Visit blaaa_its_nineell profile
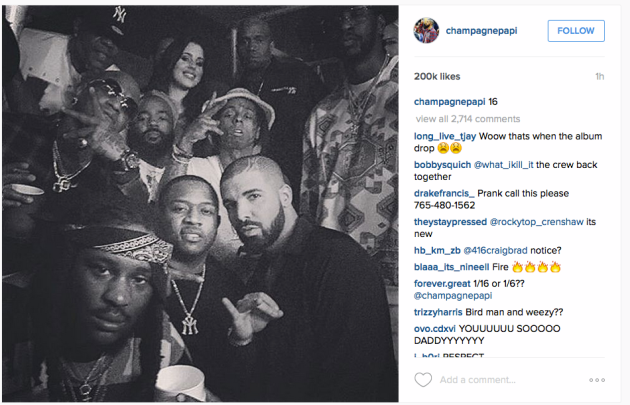 (451, 267)
